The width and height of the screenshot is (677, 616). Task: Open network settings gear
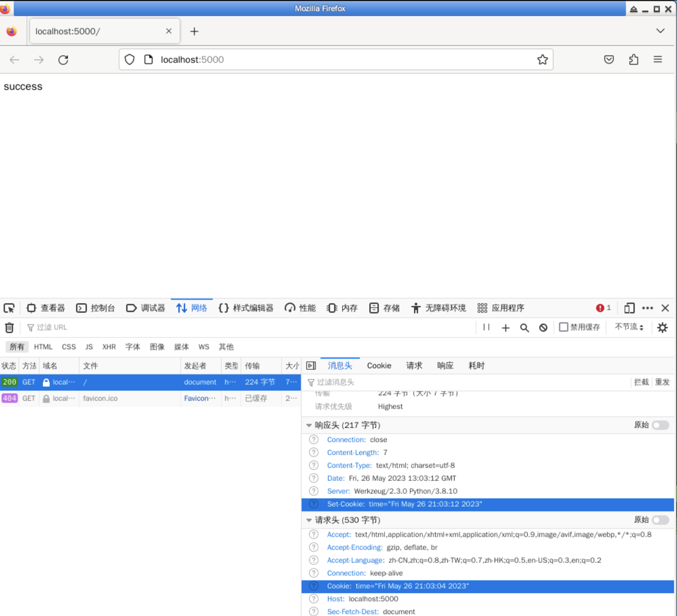(x=663, y=327)
